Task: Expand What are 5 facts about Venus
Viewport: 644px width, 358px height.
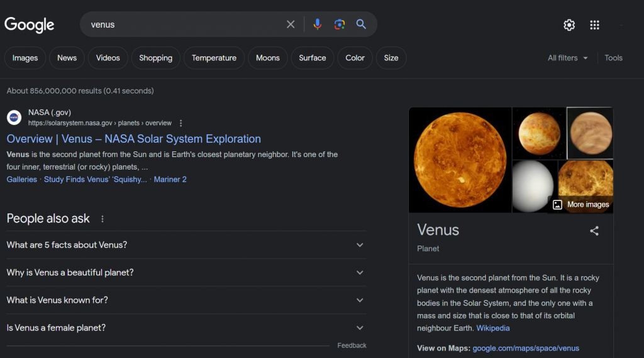Action: (186, 245)
